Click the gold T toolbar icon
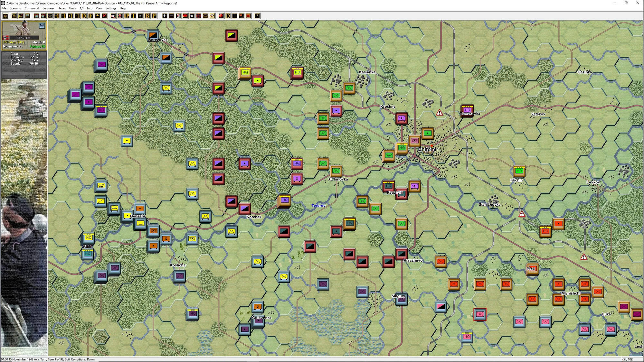The height and width of the screenshot is (362, 644). click(133, 15)
